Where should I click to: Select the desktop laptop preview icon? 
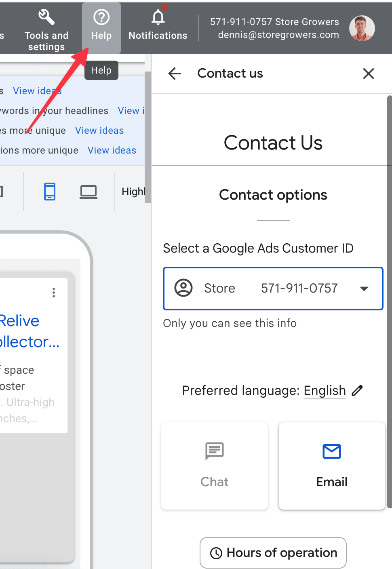click(x=89, y=192)
